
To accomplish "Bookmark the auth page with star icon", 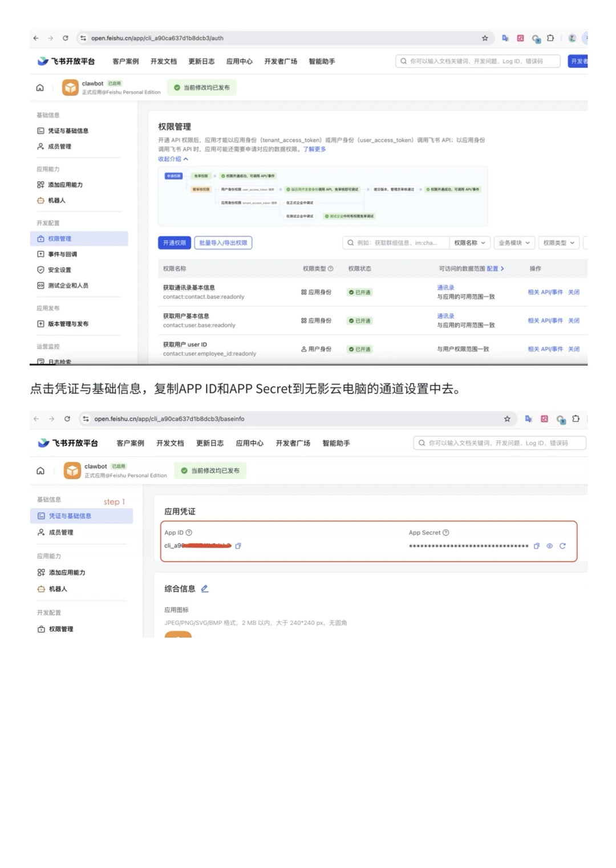I will pyautogui.click(x=485, y=38).
